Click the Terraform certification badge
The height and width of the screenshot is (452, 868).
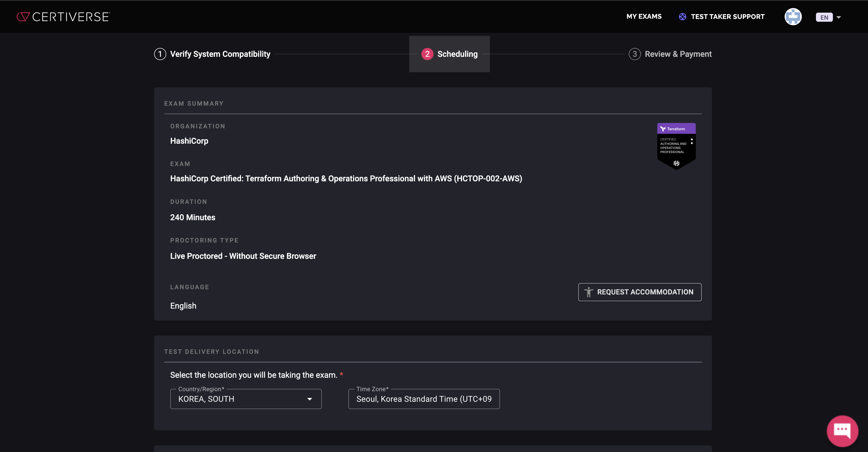pos(676,146)
